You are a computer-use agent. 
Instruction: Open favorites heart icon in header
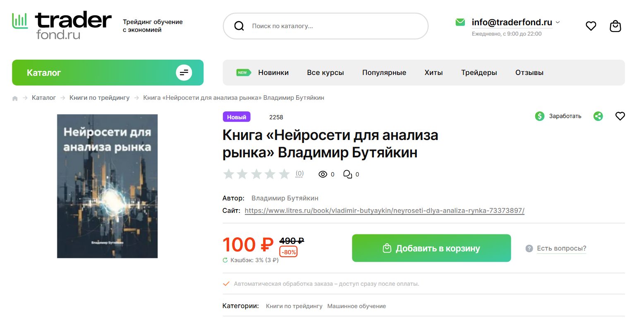[591, 26]
